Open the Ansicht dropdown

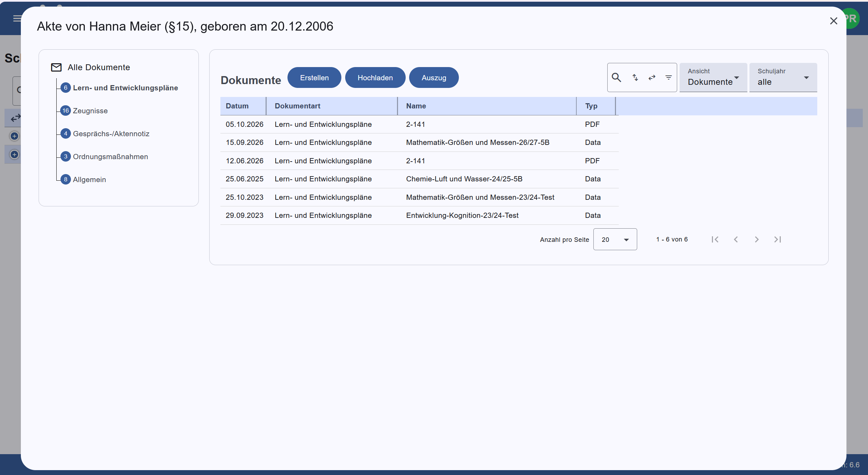pyautogui.click(x=713, y=77)
